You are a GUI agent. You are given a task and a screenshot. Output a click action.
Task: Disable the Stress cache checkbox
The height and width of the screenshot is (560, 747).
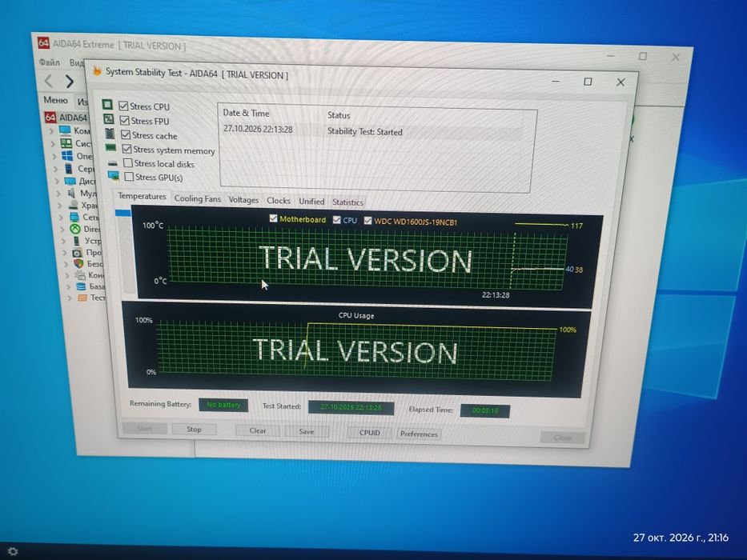click(126, 134)
